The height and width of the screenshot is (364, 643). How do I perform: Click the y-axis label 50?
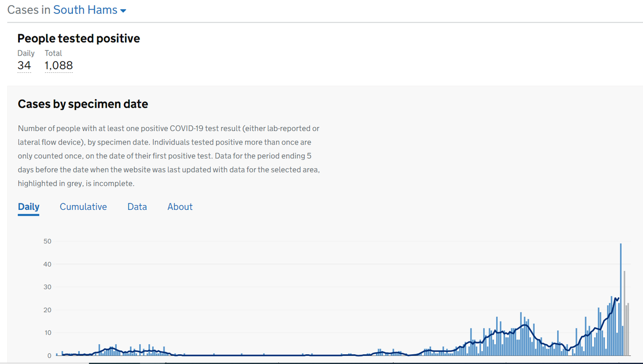tap(48, 241)
